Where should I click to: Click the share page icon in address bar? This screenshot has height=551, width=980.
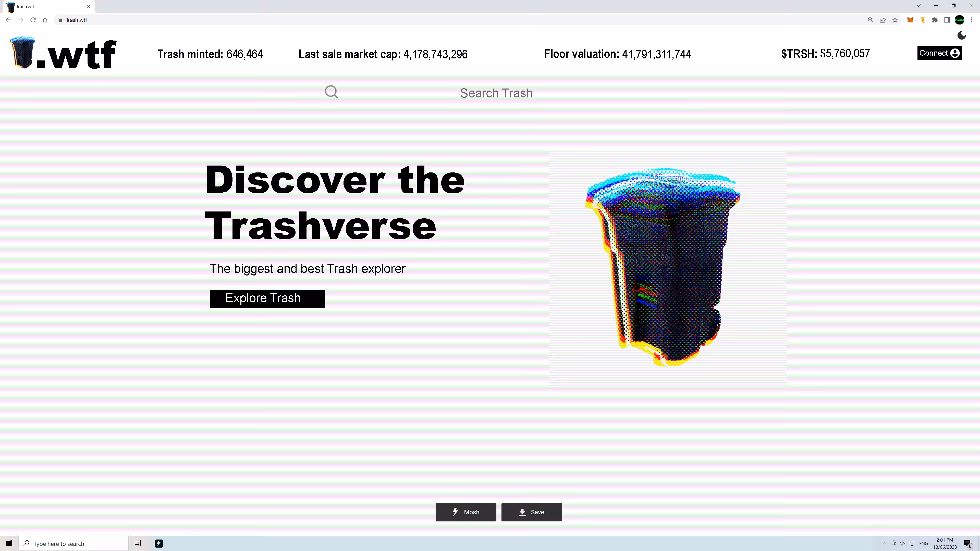(883, 20)
